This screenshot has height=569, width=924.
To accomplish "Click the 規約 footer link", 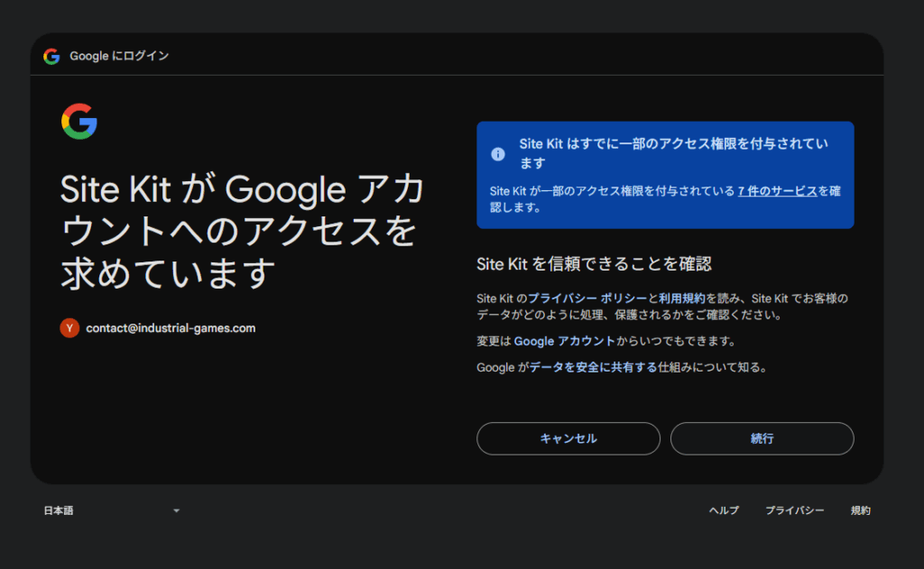I will 860,510.
